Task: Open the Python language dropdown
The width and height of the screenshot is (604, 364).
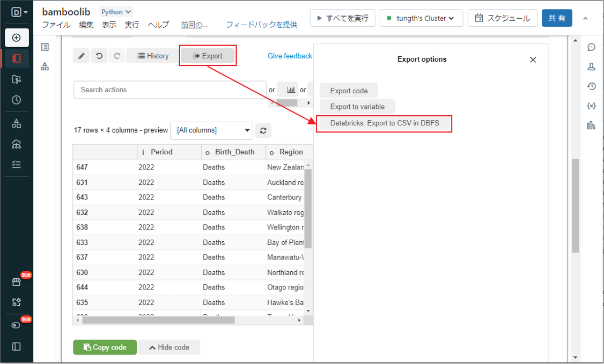Action: (116, 12)
